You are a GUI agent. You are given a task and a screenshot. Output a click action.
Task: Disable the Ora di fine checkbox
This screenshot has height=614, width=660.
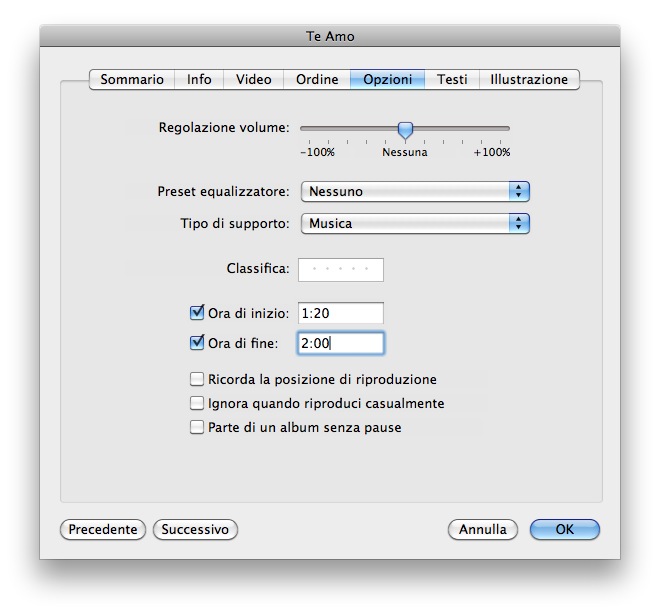[197, 343]
